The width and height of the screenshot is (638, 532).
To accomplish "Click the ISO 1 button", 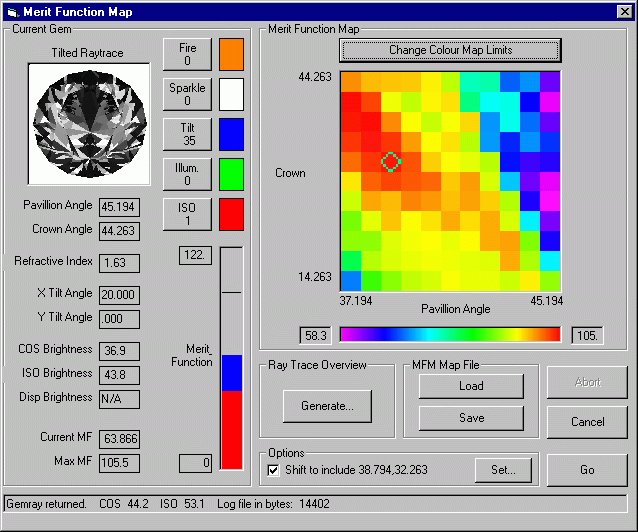I will 188,213.
